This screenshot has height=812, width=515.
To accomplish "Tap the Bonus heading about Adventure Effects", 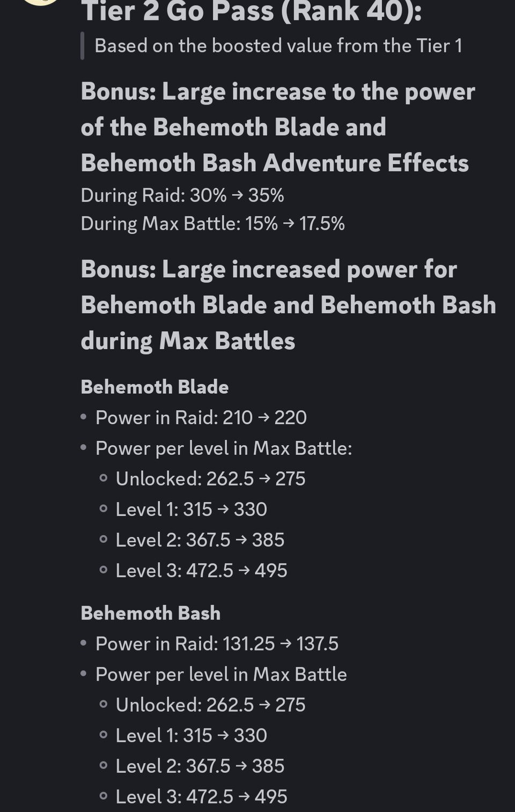I will click(278, 128).
